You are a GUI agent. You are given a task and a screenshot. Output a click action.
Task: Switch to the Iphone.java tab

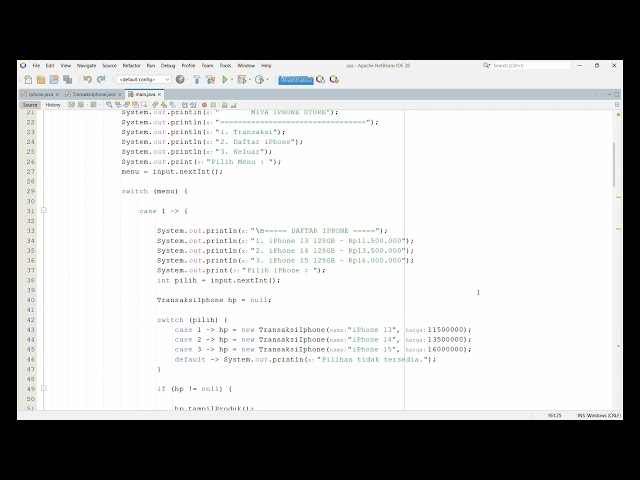(38, 94)
